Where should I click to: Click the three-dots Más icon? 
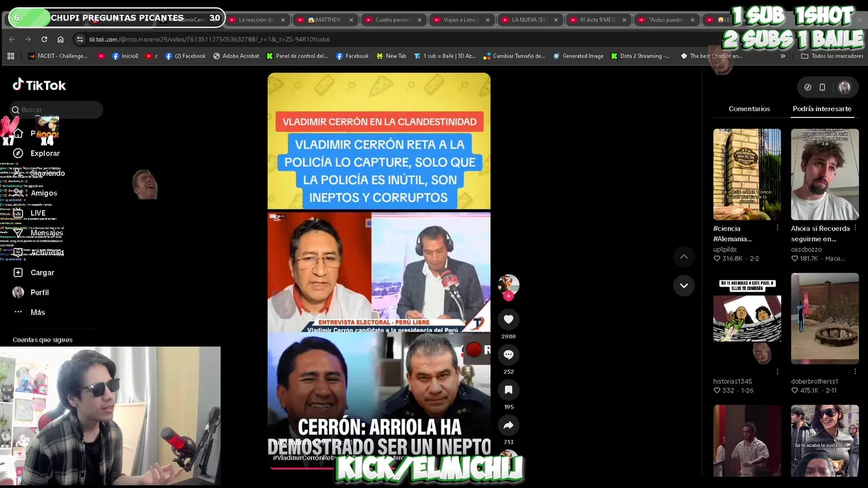click(x=18, y=312)
